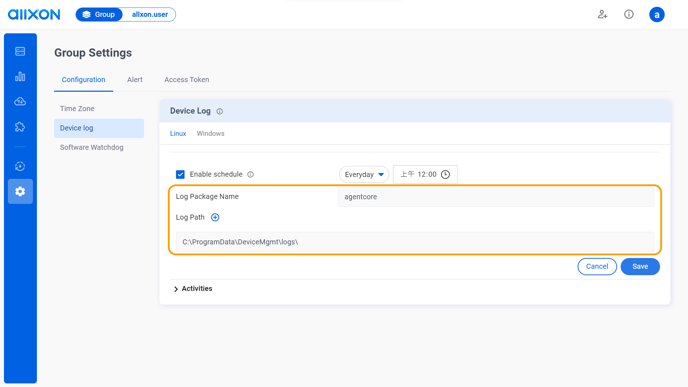Click the info icon beside Device Log title
The height and width of the screenshot is (387, 688).
220,111
